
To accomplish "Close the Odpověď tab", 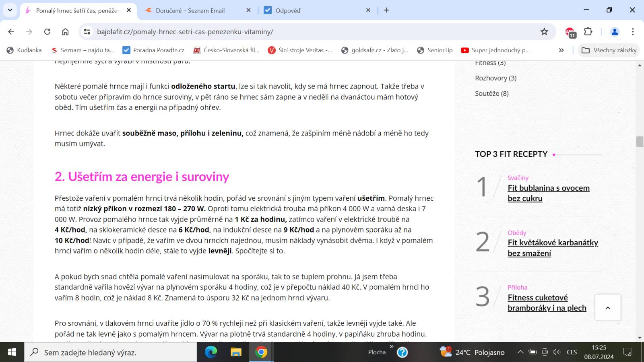I will (x=368, y=10).
